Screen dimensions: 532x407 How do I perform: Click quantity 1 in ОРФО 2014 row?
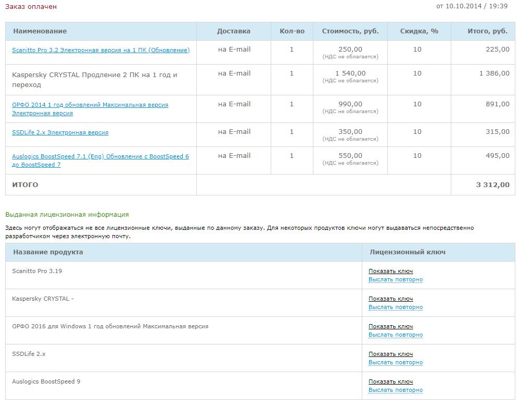pyautogui.click(x=292, y=104)
